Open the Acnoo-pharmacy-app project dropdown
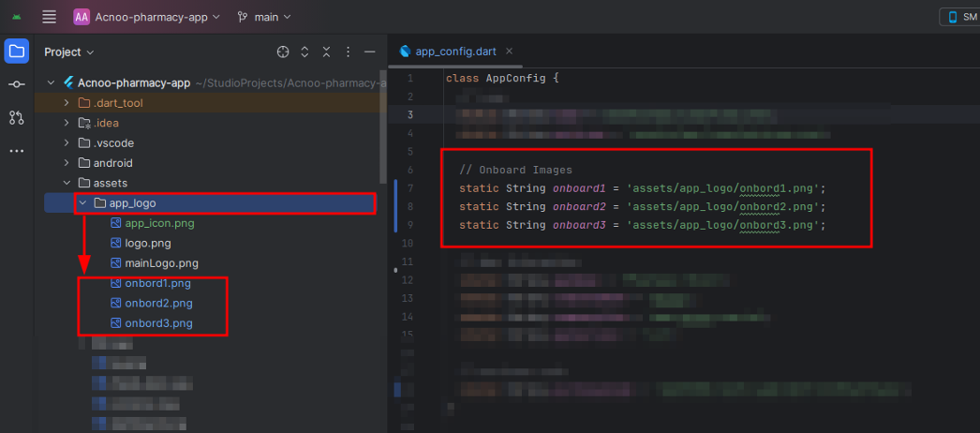 148,17
